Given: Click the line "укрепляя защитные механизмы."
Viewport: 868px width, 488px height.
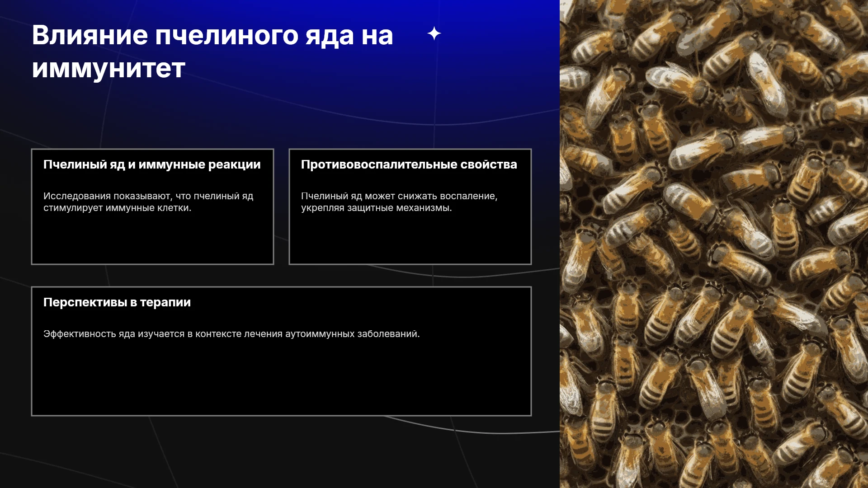Looking at the screenshot, I should point(377,208).
